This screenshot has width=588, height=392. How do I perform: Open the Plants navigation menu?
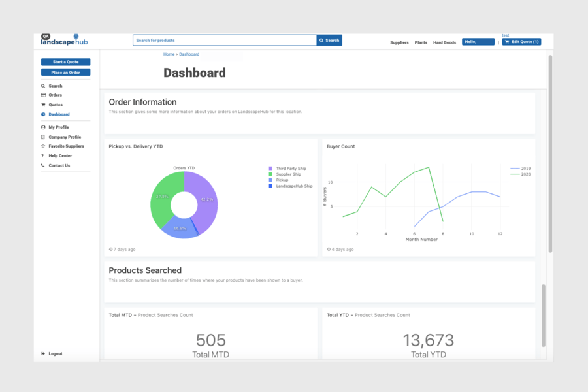tap(421, 42)
